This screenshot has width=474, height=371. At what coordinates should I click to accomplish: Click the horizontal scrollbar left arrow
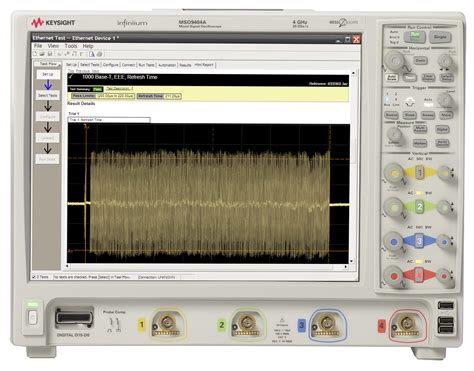coord(68,266)
